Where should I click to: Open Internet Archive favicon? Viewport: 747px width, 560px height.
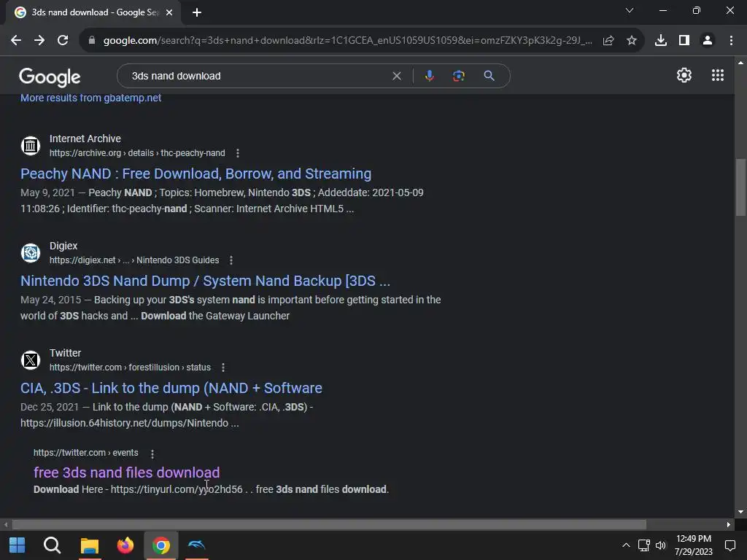click(x=31, y=145)
